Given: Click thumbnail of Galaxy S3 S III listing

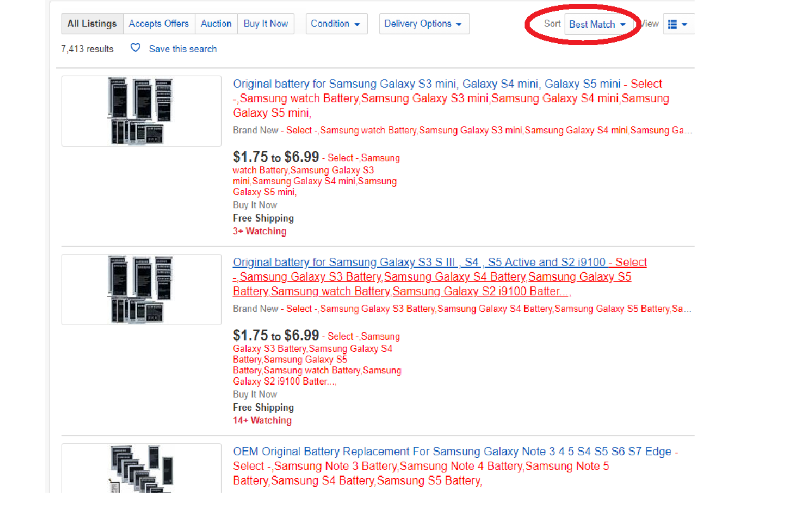Looking at the screenshot, I should pyautogui.click(x=141, y=290).
